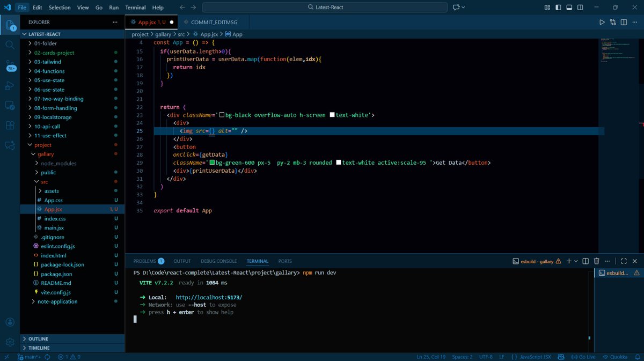644x361 pixels.
Task: Go back with navigation arrow
Action: [x=182, y=8]
